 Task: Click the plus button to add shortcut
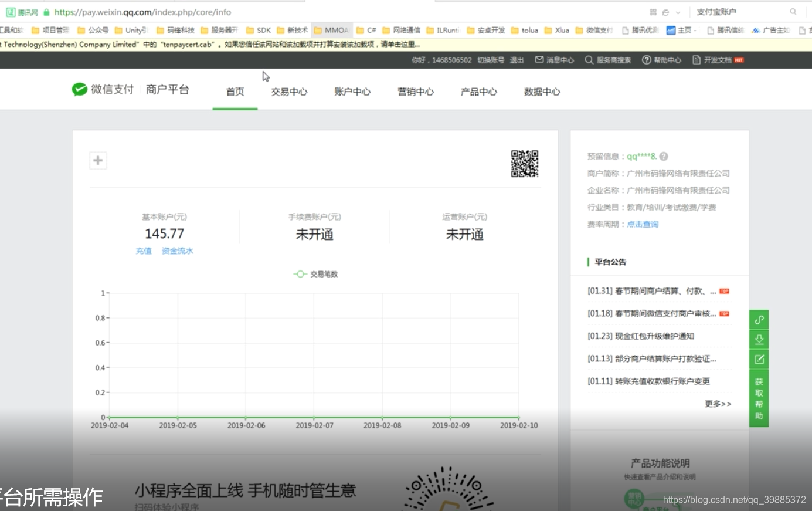98,160
